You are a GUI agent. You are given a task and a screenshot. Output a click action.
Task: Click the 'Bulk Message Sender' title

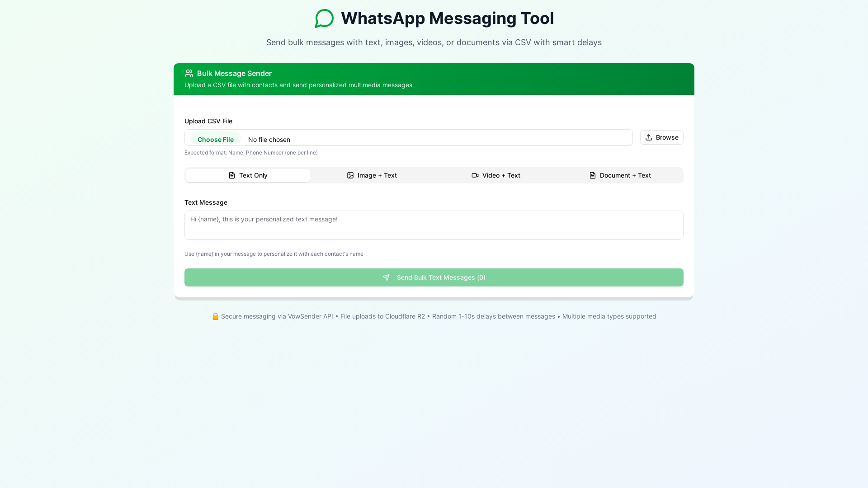[x=234, y=73]
